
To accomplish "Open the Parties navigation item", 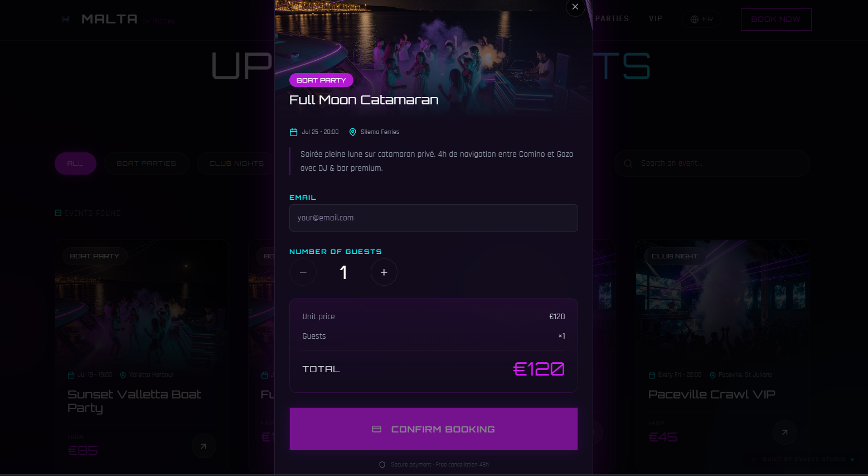I will click(x=612, y=18).
